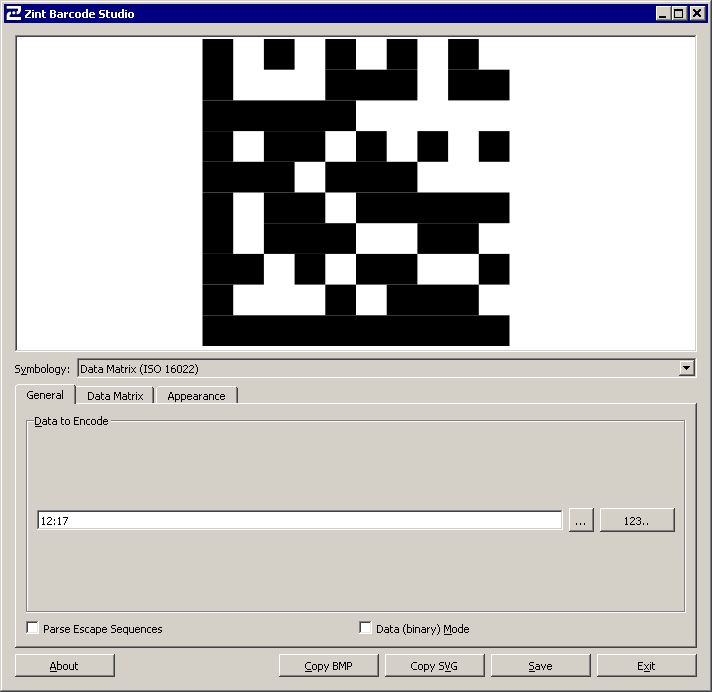This screenshot has height=692, width=712.
Task: Minimize the Zint Barcode Studio window
Action: tap(663, 14)
